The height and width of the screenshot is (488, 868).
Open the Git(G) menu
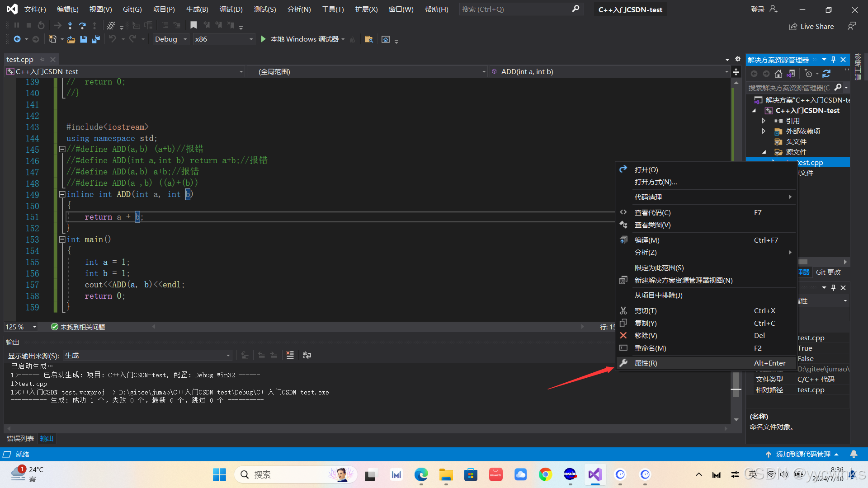coord(132,9)
